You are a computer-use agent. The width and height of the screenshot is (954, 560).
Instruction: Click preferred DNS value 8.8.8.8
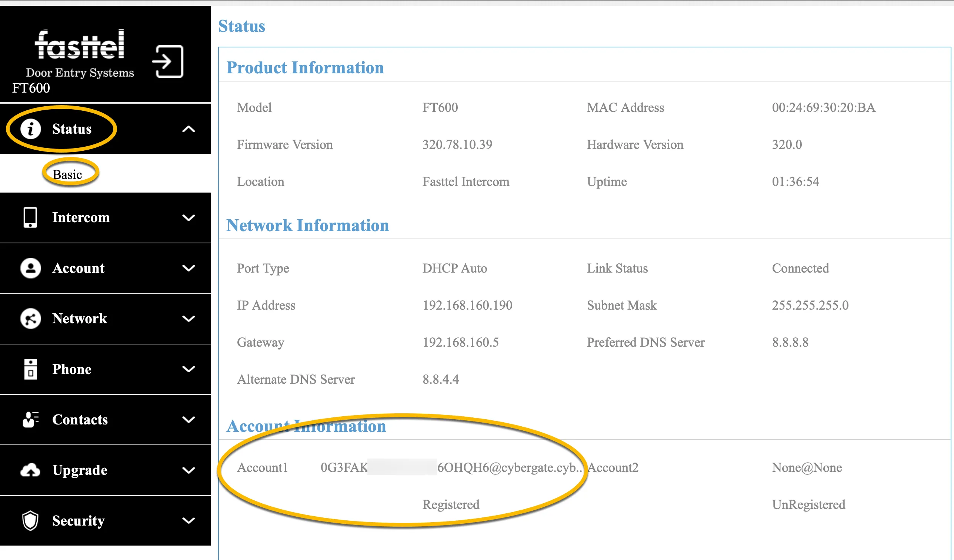click(x=790, y=342)
